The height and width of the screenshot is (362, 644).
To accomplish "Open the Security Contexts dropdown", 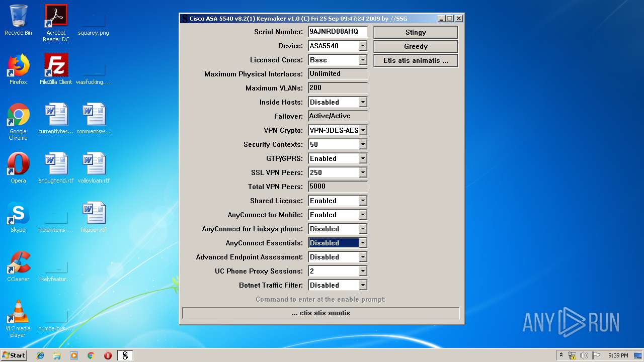I will [363, 144].
